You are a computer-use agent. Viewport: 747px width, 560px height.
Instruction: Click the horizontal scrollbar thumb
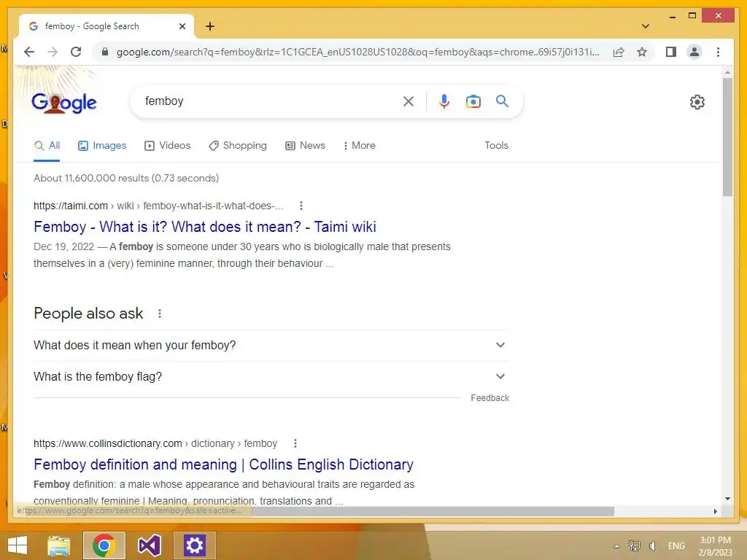pos(433,511)
